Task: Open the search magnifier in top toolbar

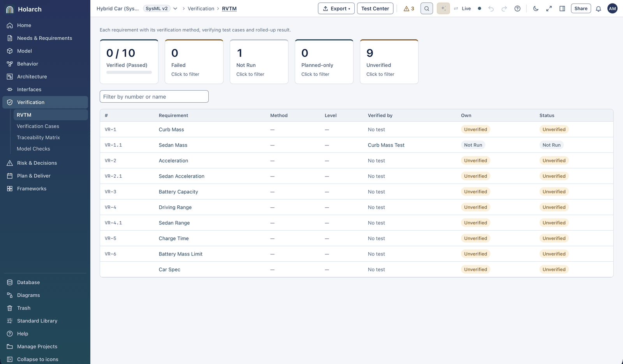Action: coord(427,9)
